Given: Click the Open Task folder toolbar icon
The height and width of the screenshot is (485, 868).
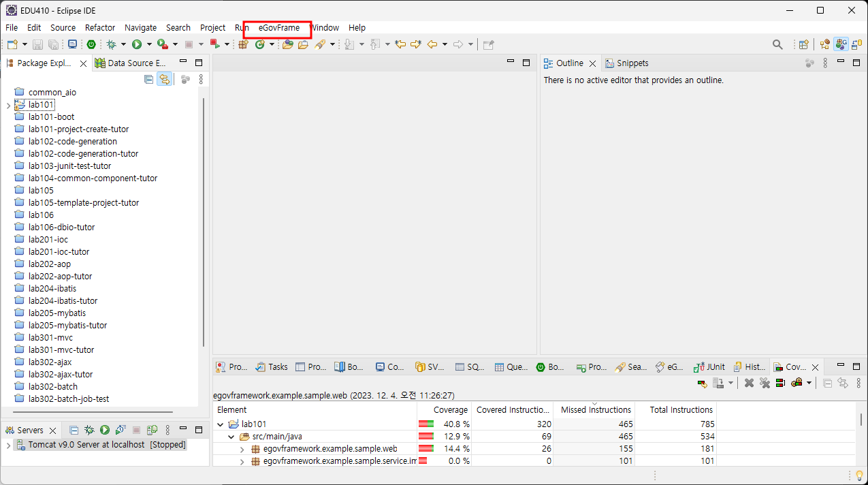Looking at the screenshot, I should (303, 44).
